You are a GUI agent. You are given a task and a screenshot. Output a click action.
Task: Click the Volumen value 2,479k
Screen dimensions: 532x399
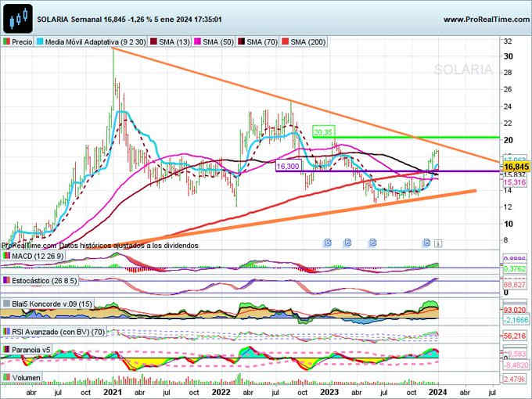(x=514, y=379)
